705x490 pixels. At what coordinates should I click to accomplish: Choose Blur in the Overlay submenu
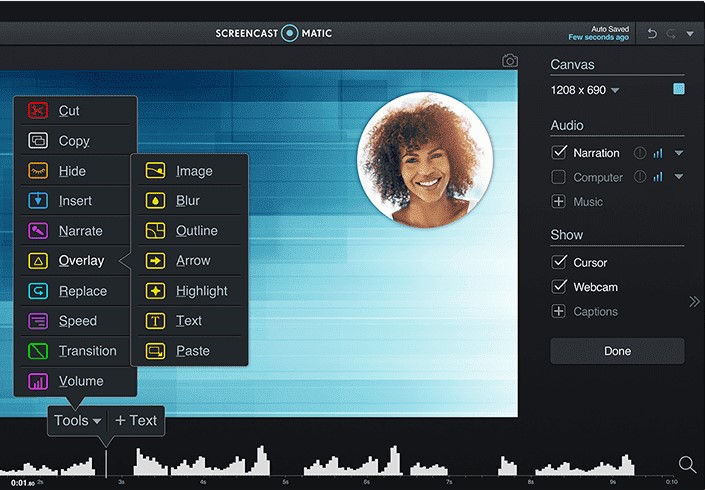[x=189, y=200]
